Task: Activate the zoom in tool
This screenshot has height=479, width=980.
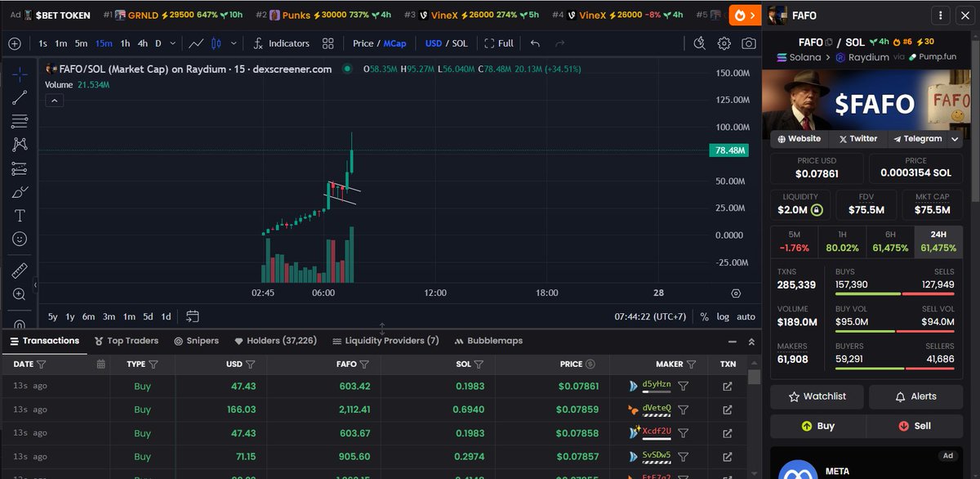Action: [20, 294]
